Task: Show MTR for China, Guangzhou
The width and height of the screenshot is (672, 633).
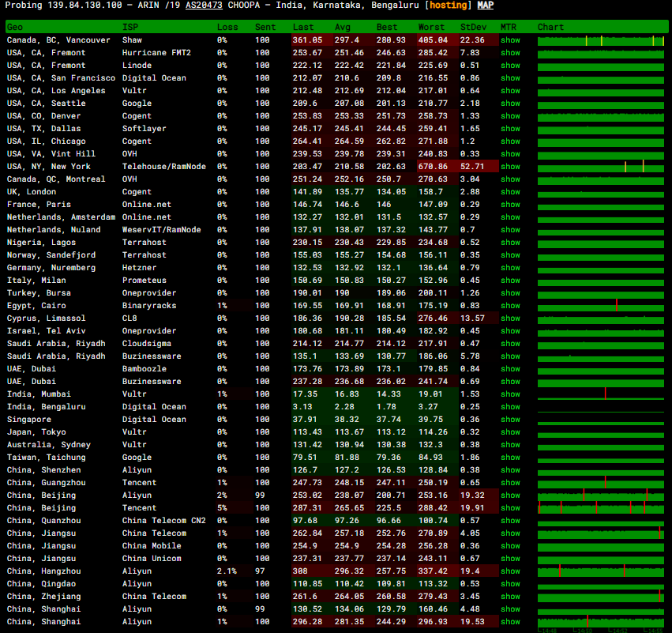Action: [x=510, y=483]
